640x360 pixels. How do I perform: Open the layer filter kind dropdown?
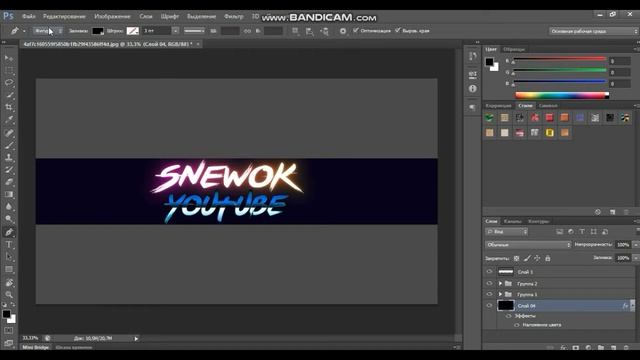tap(507, 232)
